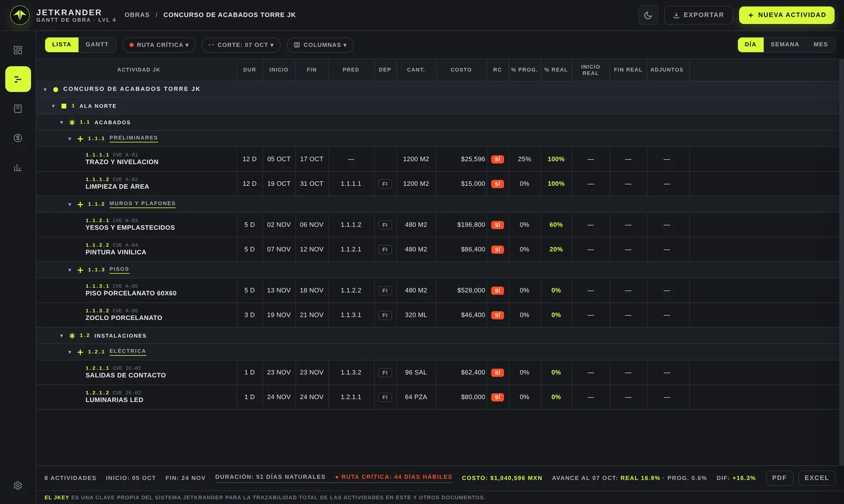Export using the PDF button

coord(780,478)
